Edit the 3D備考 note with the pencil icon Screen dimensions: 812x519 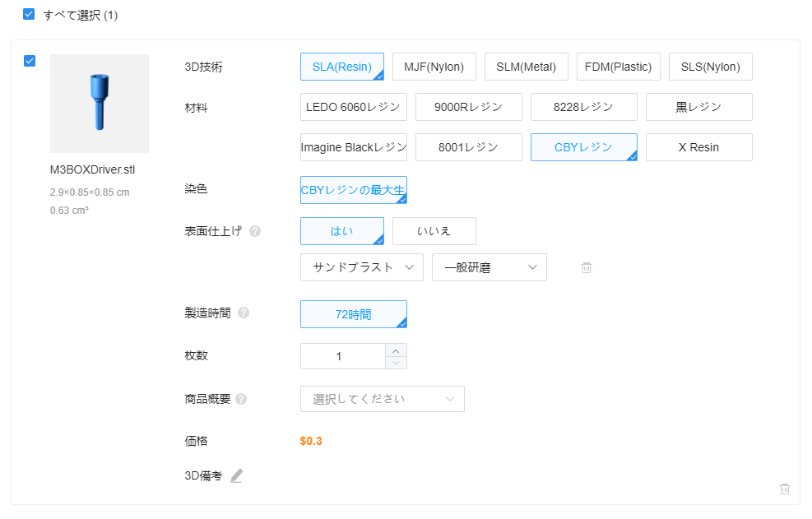point(237,475)
